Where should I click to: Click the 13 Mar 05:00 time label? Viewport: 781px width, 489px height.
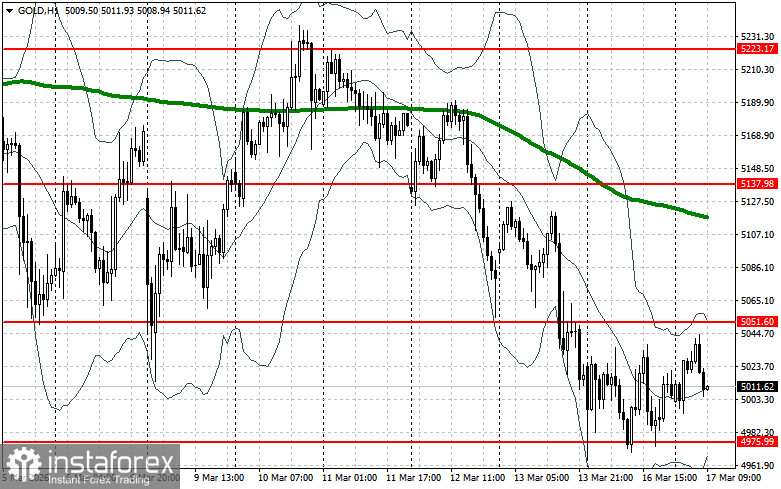tap(541, 478)
